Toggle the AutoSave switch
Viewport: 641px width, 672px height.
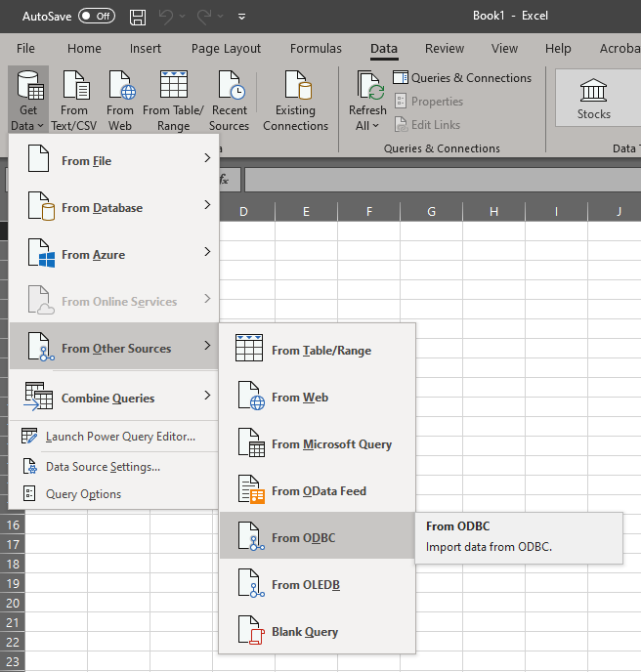coord(96,17)
